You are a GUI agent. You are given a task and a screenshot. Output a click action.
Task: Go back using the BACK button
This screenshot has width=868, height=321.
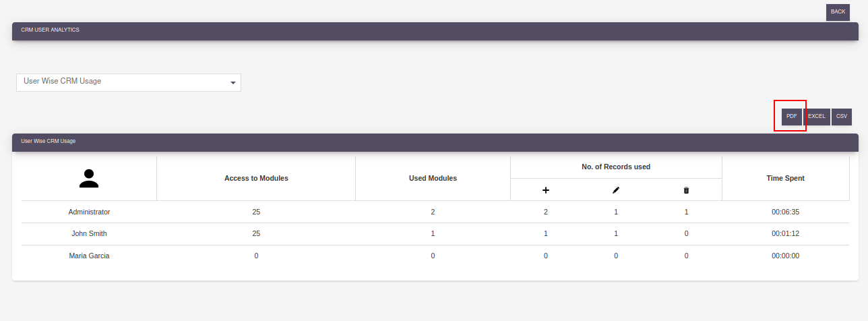838,12
